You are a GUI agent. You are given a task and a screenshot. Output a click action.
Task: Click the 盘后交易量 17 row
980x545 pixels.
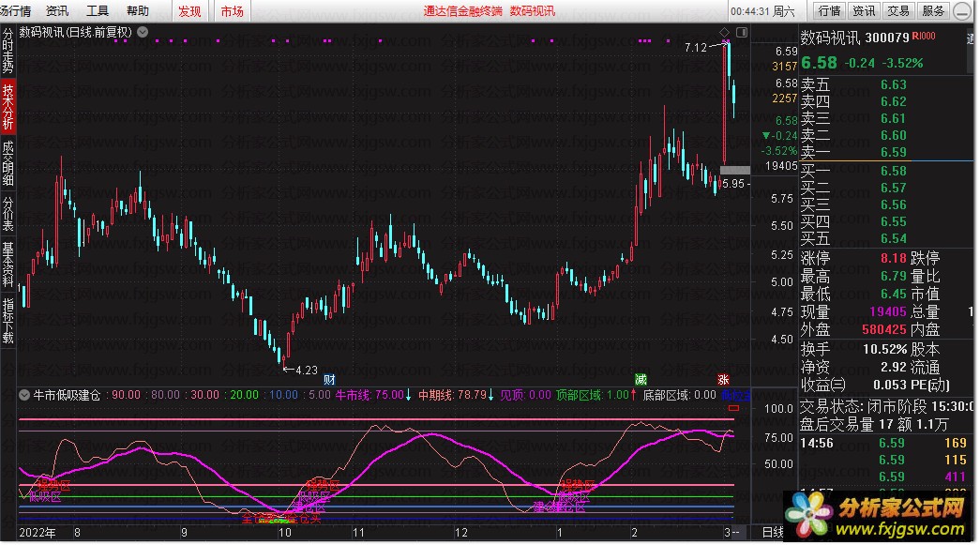[874, 424]
